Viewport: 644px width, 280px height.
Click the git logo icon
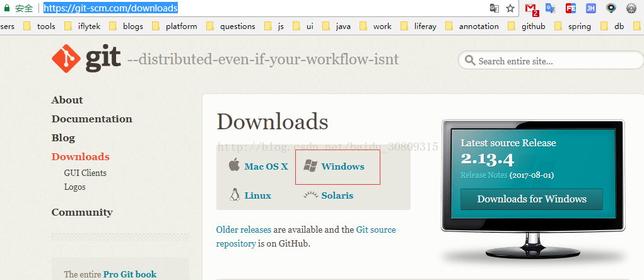[66, 59]
